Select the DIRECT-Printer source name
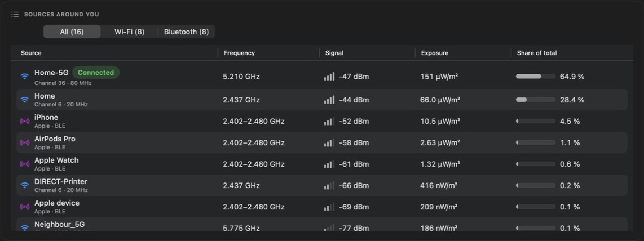Screen dimensions: 644x241 [x=61, y=181]
